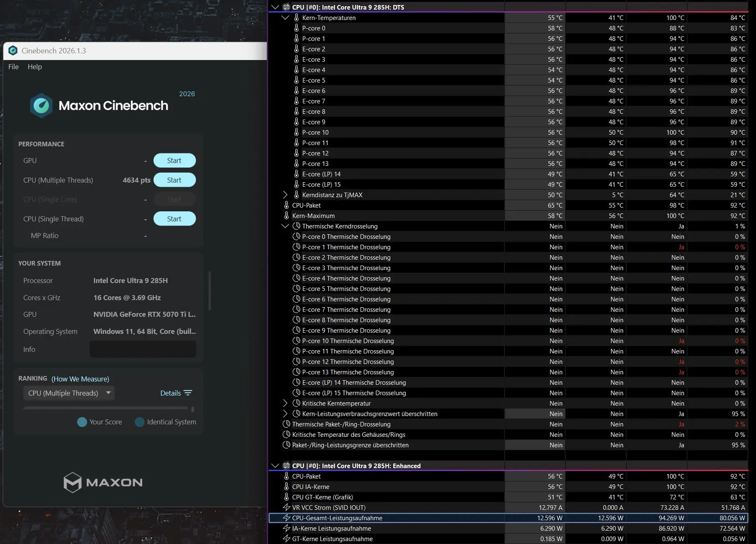Click the Maxon Cinebench hexagon logo
Screen dimensions: 756x544
[41, 105]
